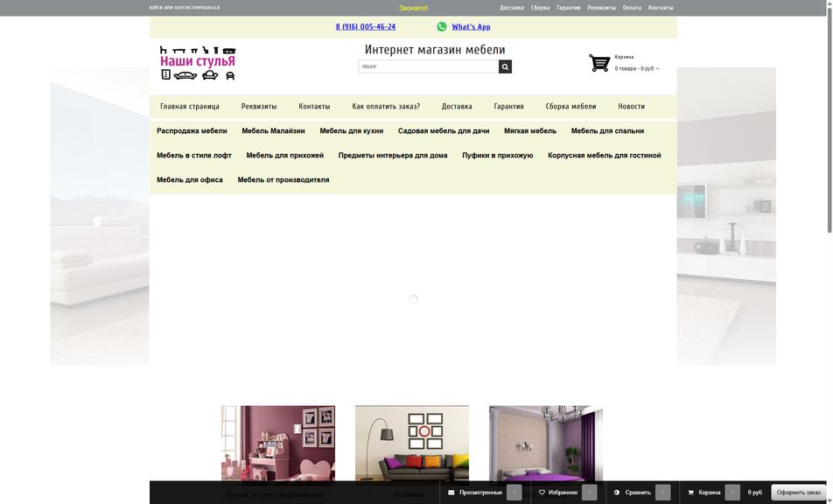Viewport: 833px width, 504px height.
Task: Open Доставка in the main menu
Action: tap(457, 106)
